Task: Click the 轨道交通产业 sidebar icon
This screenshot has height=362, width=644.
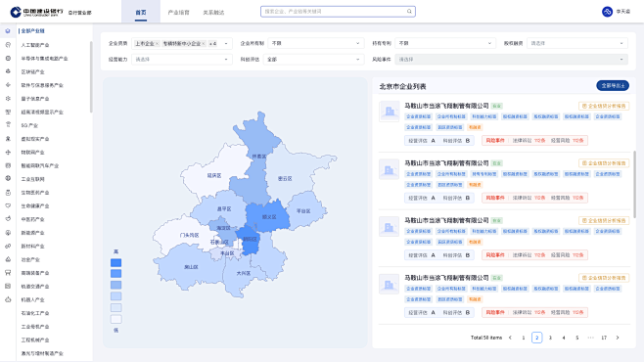Action: pyautogui.click(x=8, y=286)
